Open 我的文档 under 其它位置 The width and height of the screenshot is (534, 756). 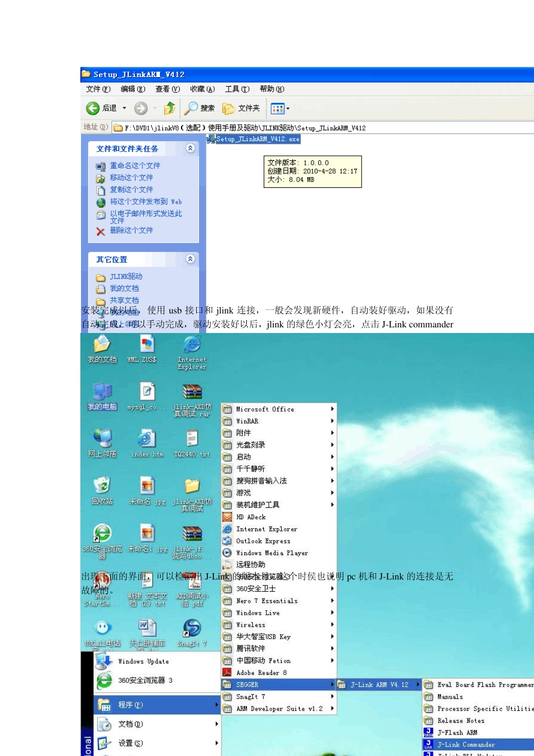point(124,289)
